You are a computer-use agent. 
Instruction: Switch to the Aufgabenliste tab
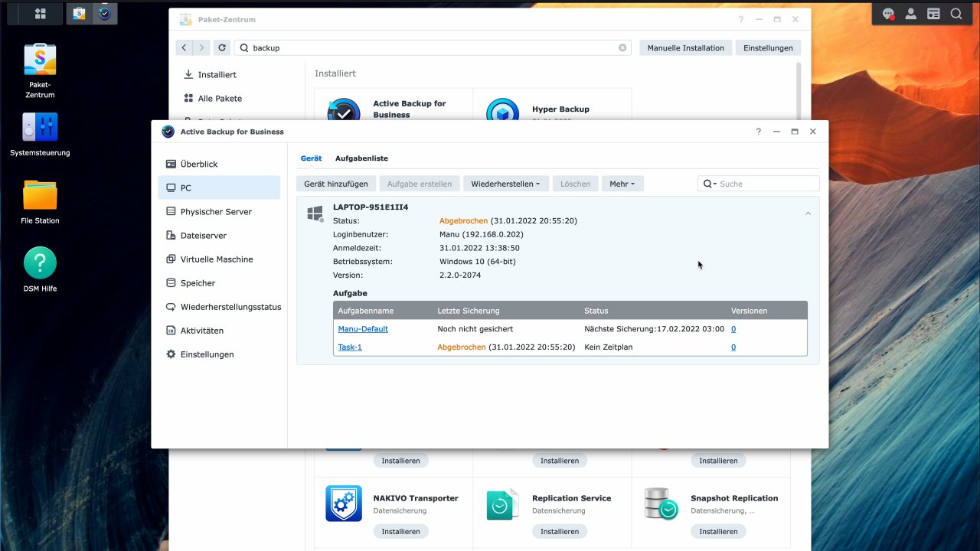click(x=361, y=158)
